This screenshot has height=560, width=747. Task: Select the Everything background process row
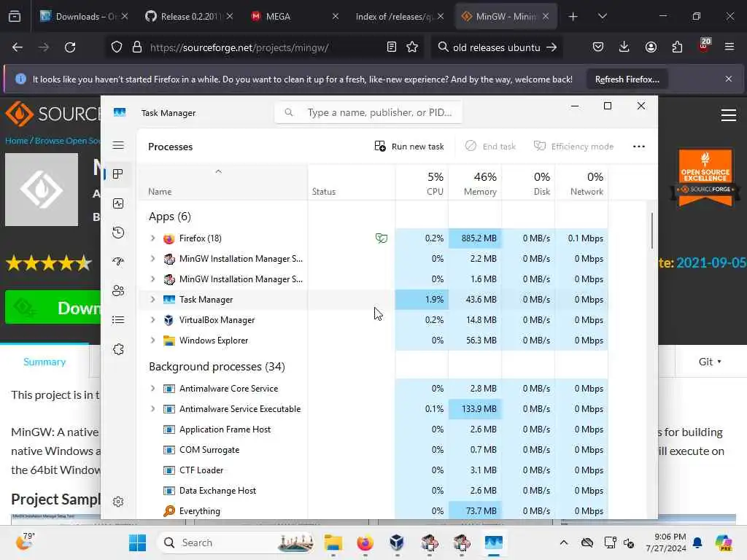coord(373,510)
